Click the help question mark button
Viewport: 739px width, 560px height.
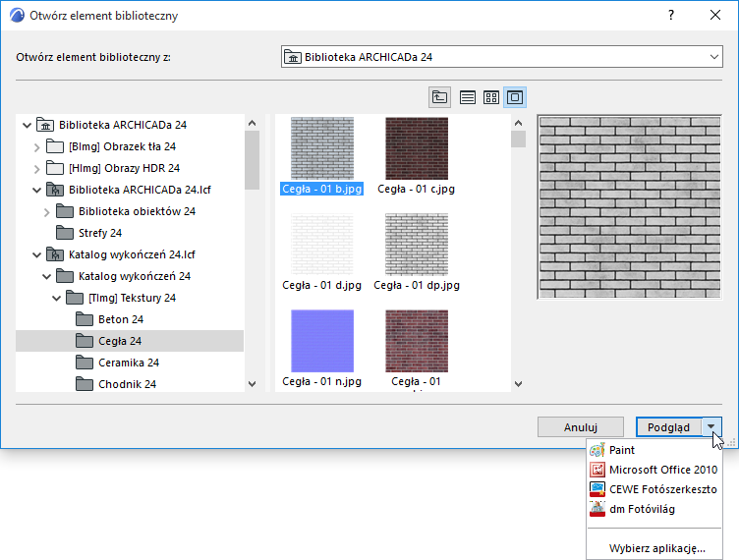[x=671, y=15]
